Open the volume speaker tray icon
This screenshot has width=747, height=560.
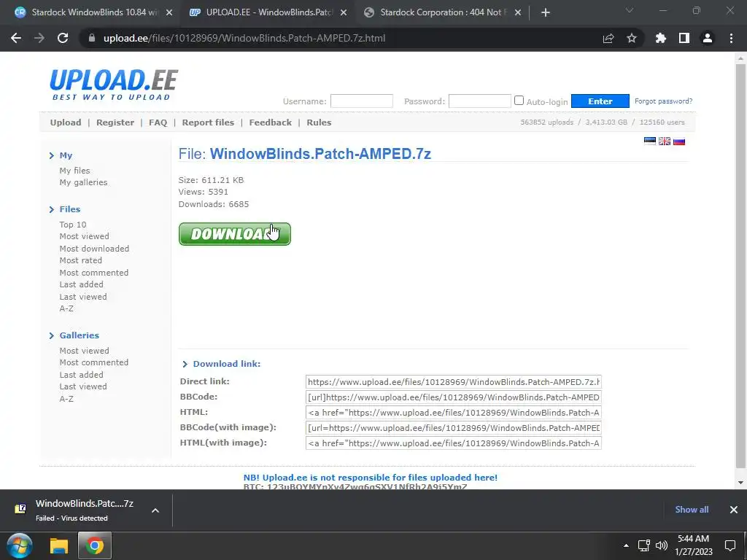661,545
